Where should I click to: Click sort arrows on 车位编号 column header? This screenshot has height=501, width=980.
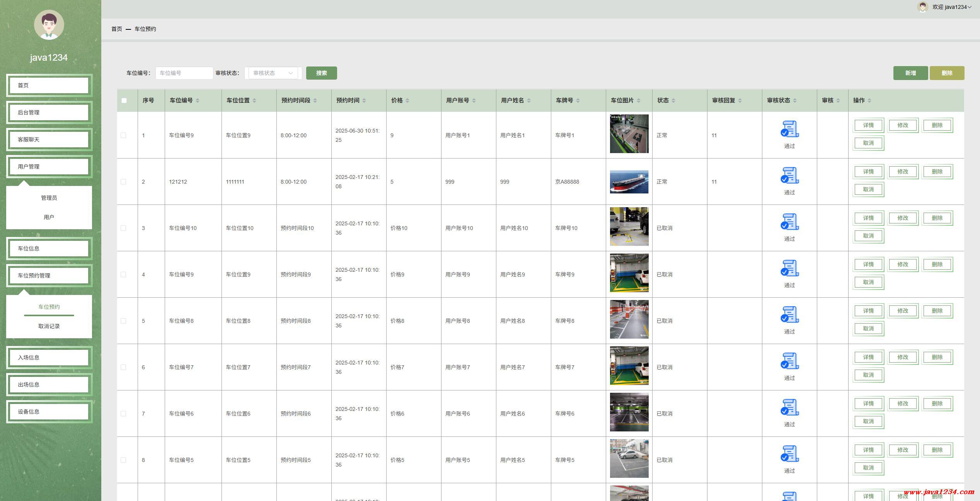coord(198,101)
